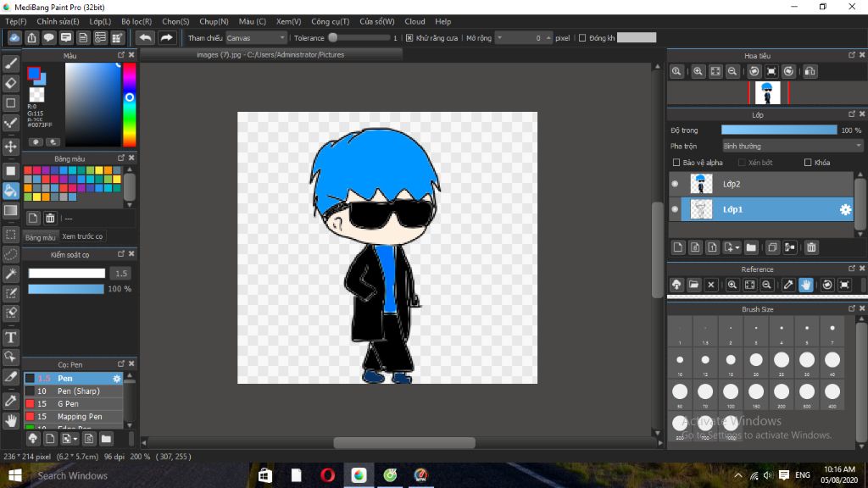Expand the new-layer options arrow

737,248
